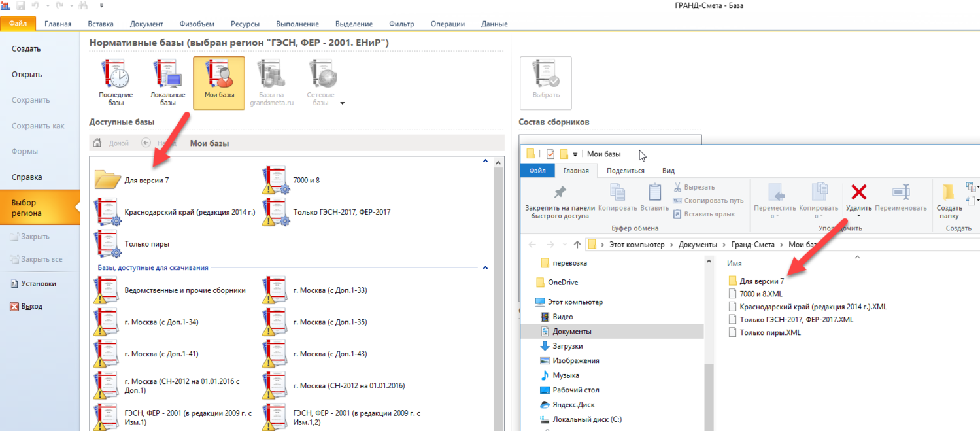Open the quick access toolbar customize dropdown in ГРАНД-Смета
This screenshot has width=980, height=431.
click(103, 6)
